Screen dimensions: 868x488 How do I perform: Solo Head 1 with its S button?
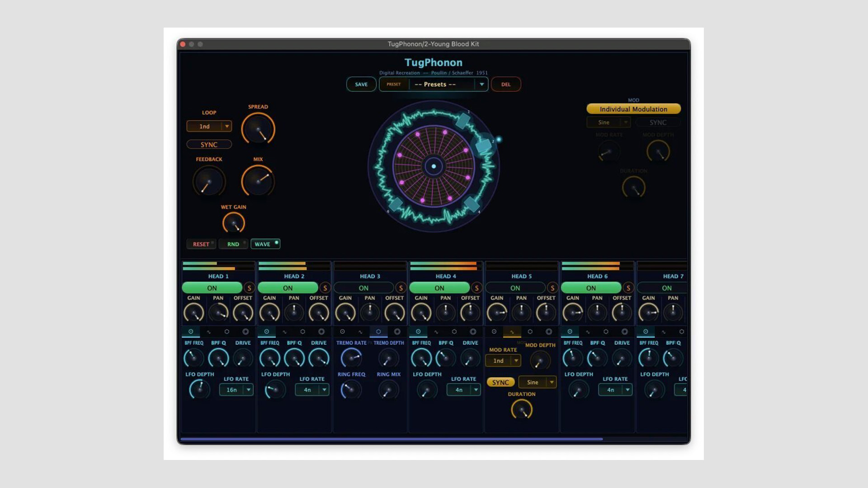(x=249, y=288)
